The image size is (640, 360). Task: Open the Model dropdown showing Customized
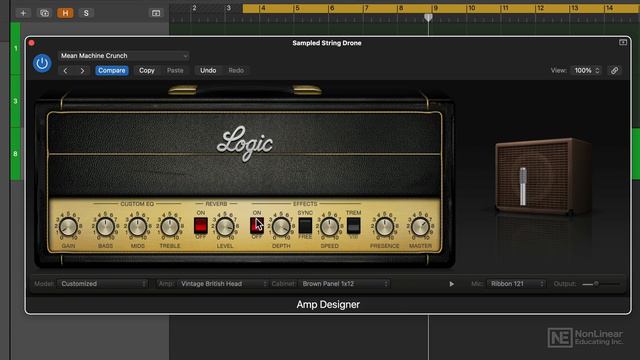tap(102, 284)
